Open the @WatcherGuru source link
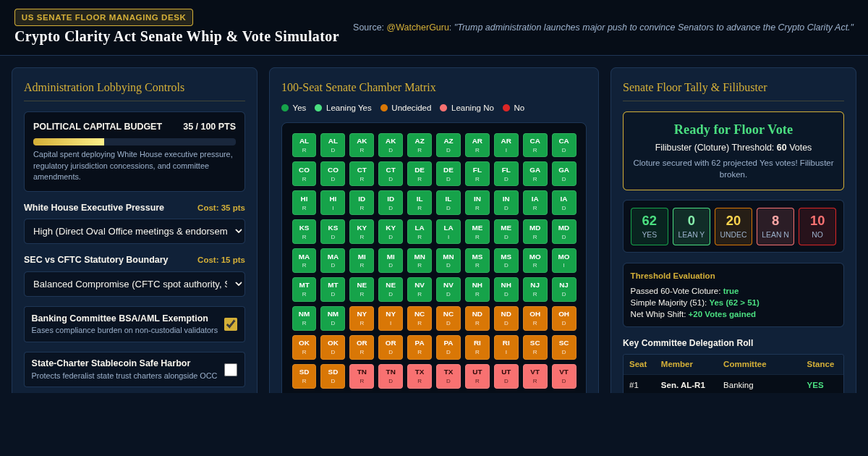This screenshot has width=868, height=456. pos(419,28)
